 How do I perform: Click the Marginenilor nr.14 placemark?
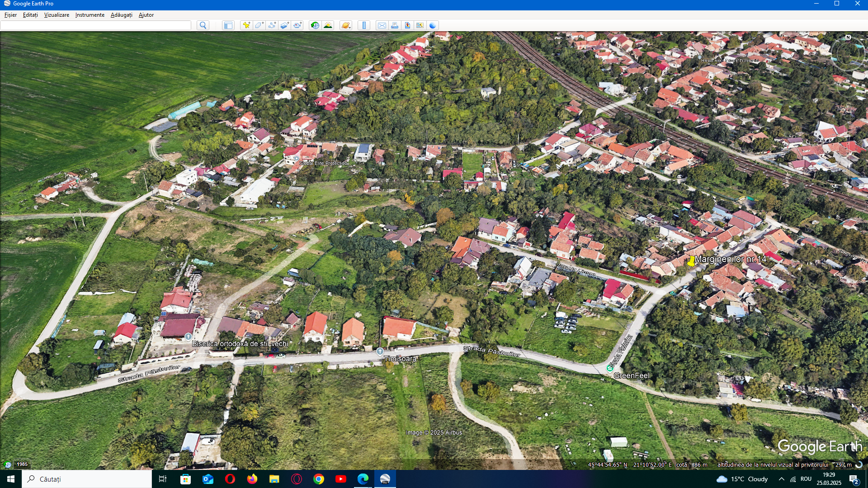[x=691, y=261]
